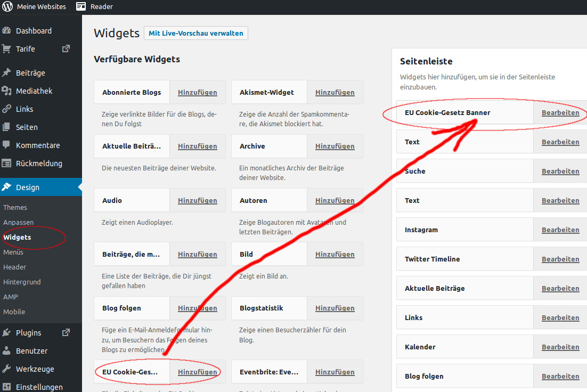Add Eventbrite widget via Hinzufügen
Image resolution: width=587 pixels, height=392 pixels.
coord(335,372)
